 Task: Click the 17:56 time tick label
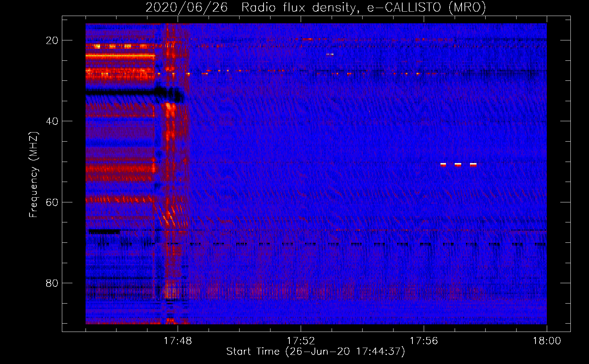click(x=424, y=341)
